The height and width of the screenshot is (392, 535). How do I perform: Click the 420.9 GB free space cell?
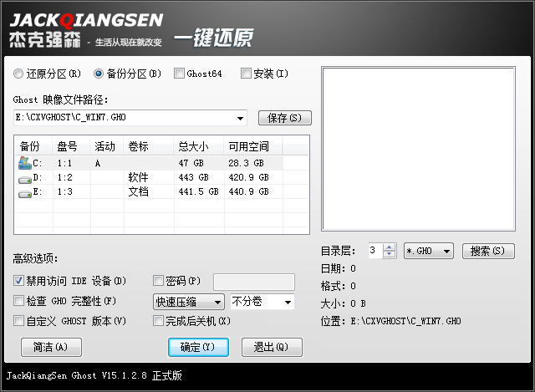click(x=248, y=177)
